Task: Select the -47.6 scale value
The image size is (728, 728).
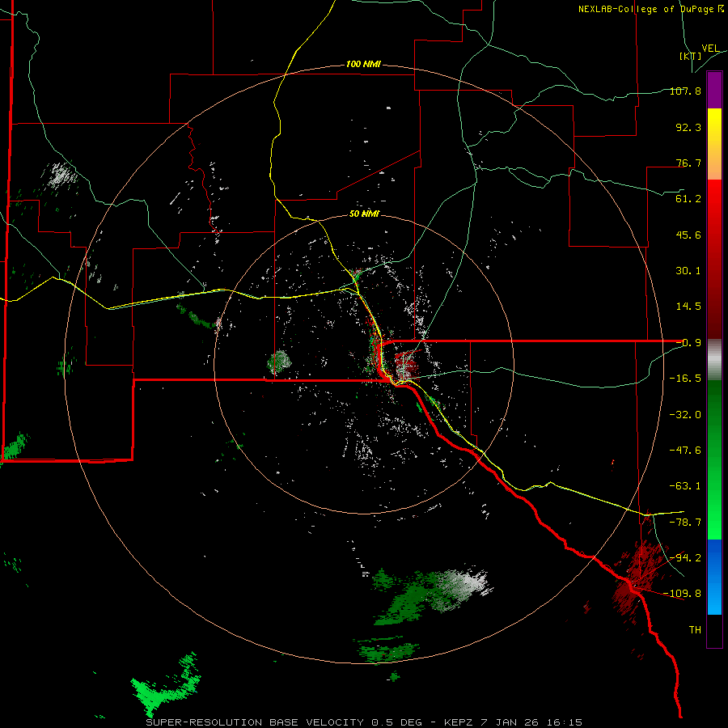Action: (685, 451)
